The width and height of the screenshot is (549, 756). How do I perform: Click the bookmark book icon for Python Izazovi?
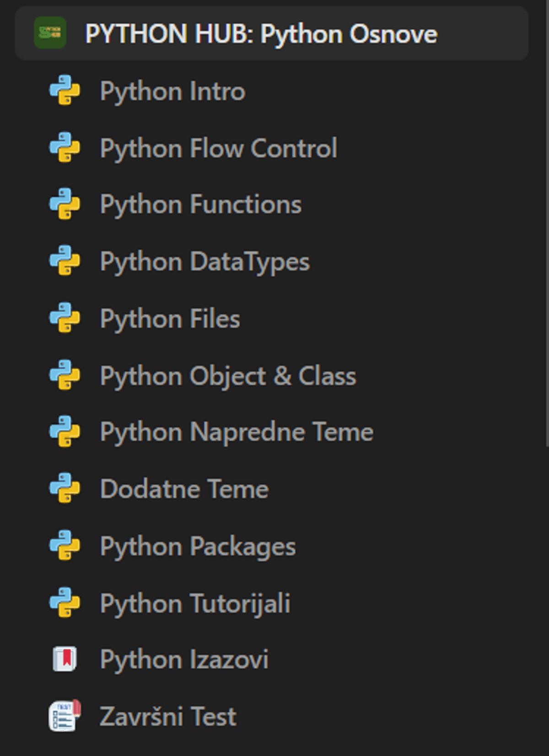(65, 659)
